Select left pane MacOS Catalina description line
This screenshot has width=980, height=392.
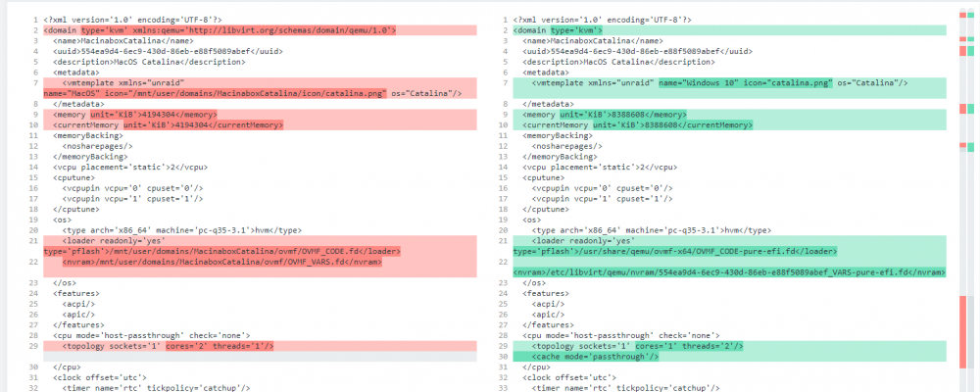149,63
